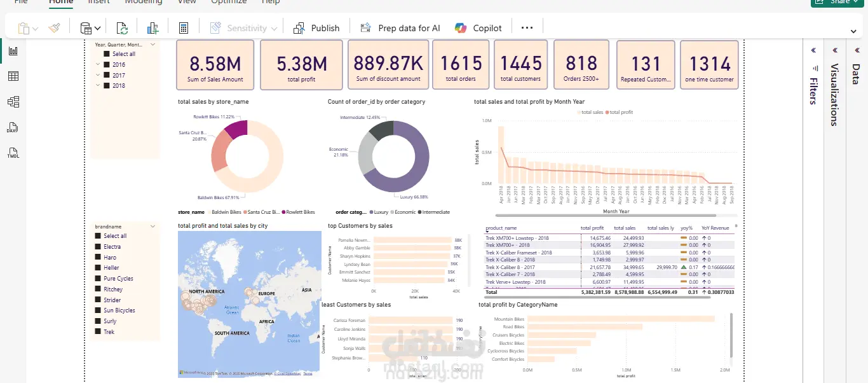
Task: Click the CategoryName chart vertical scrollbar
Action: tap(732, 334)
